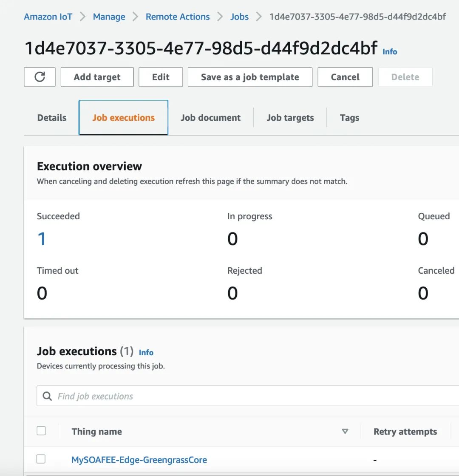Sort by Thing name arrow

point(345,431)
